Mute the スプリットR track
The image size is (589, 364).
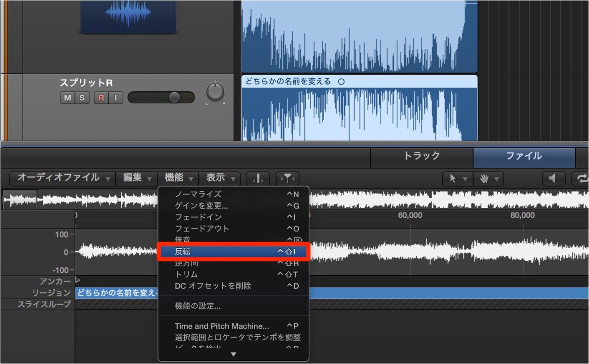(68, 98)
